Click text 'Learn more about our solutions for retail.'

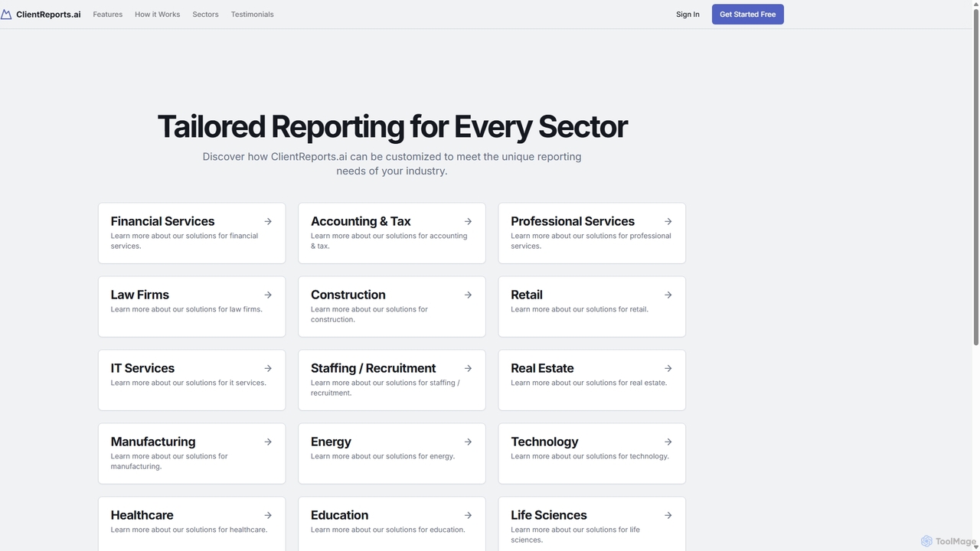(580, 309)
